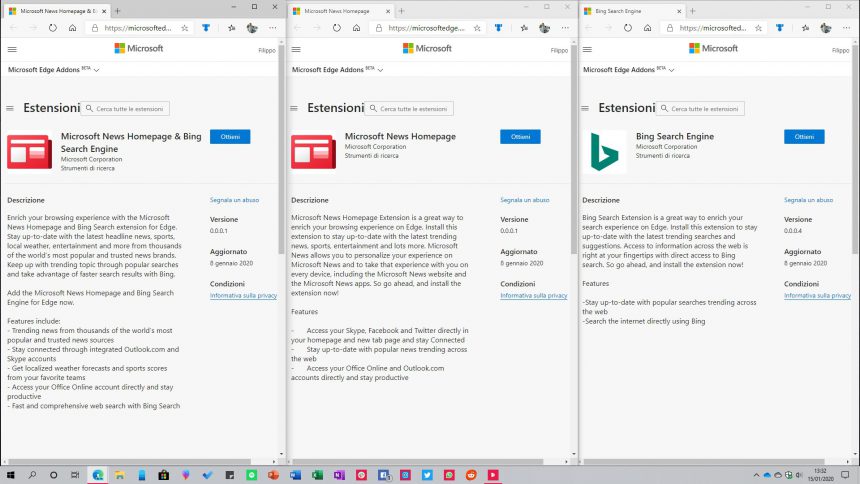Click Filippo account name in right window

click(840, 50)
